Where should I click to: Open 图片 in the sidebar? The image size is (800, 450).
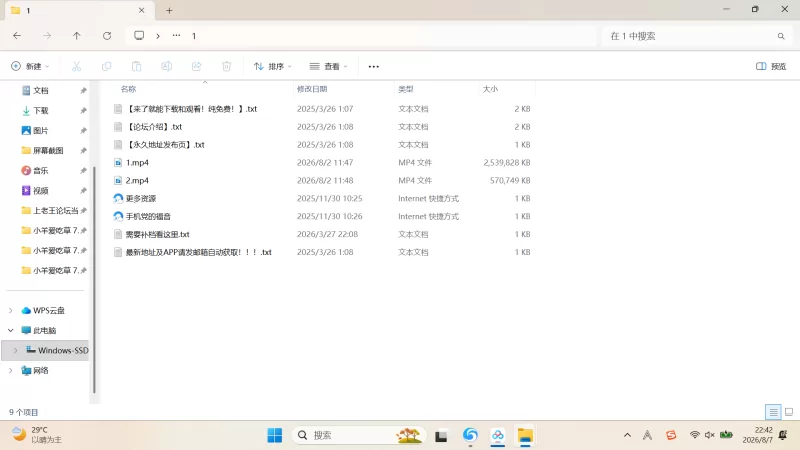(41, 131)
